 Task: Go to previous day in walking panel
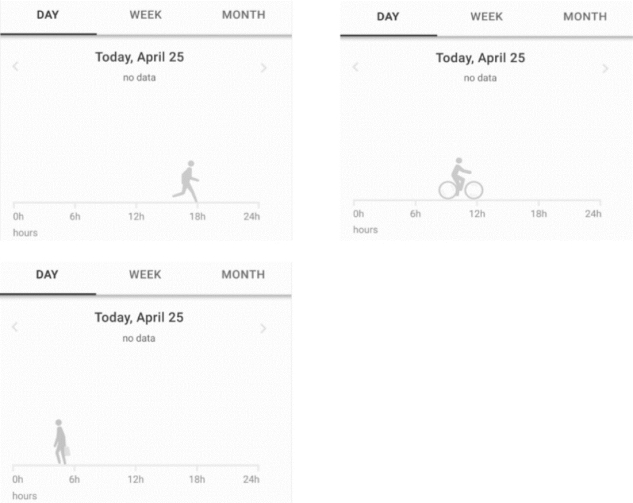click(15, 327)
